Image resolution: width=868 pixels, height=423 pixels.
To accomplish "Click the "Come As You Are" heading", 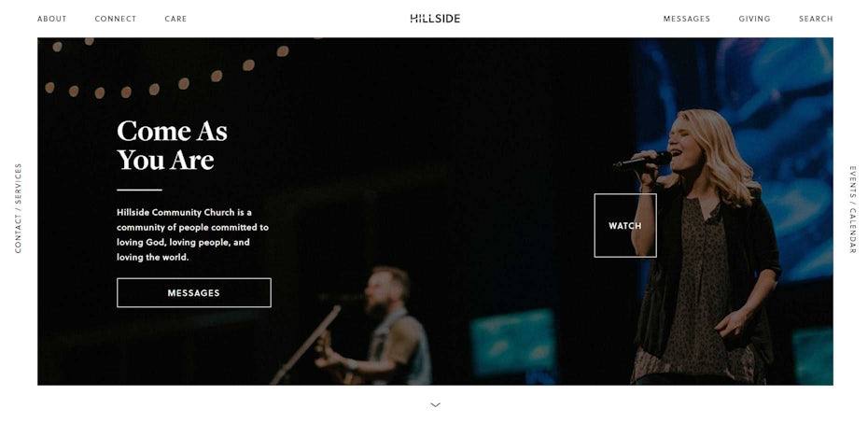I will (x=172, y=146).
